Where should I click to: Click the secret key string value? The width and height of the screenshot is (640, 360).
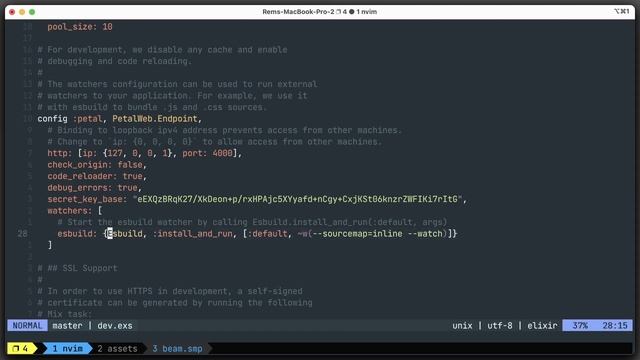tap(297, 199)
